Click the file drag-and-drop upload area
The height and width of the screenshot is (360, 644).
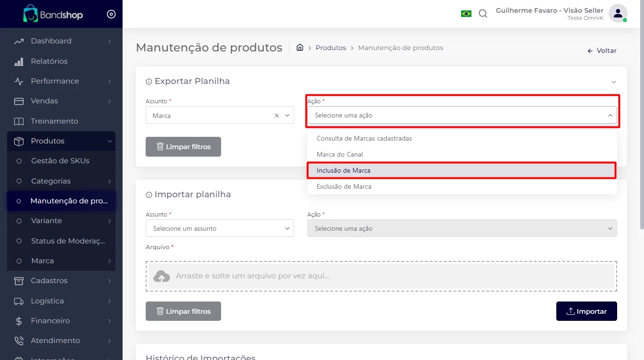coord(381,276)
